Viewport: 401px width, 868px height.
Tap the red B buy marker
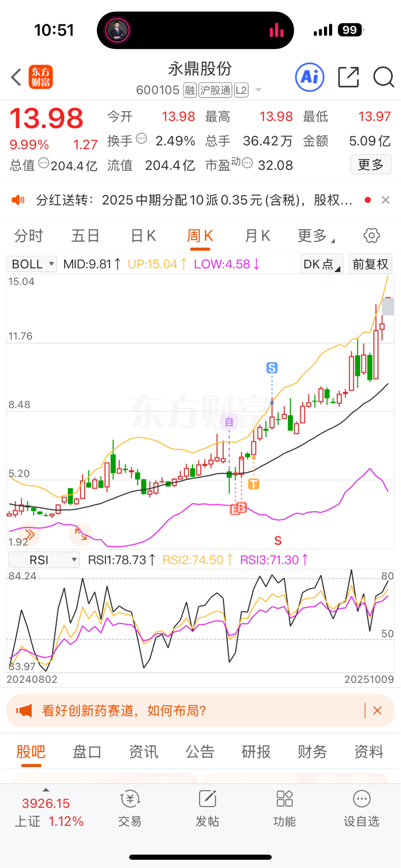coord(241,508)
